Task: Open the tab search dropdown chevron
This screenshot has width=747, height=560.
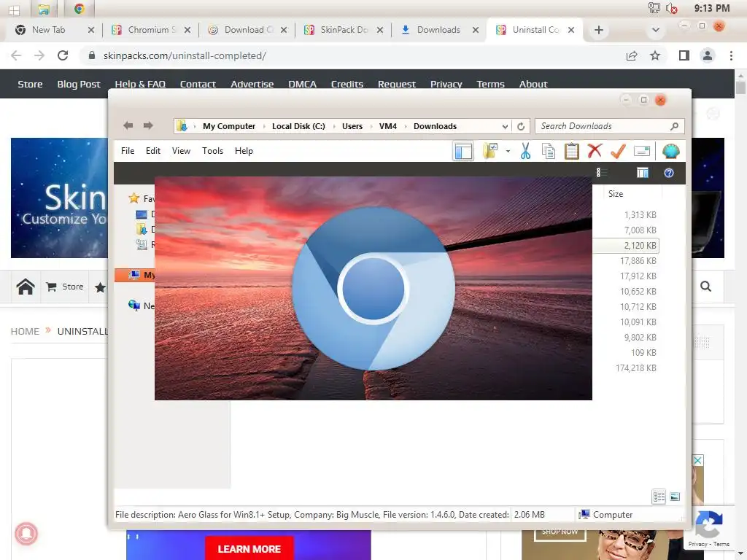Action: point(656,30)
